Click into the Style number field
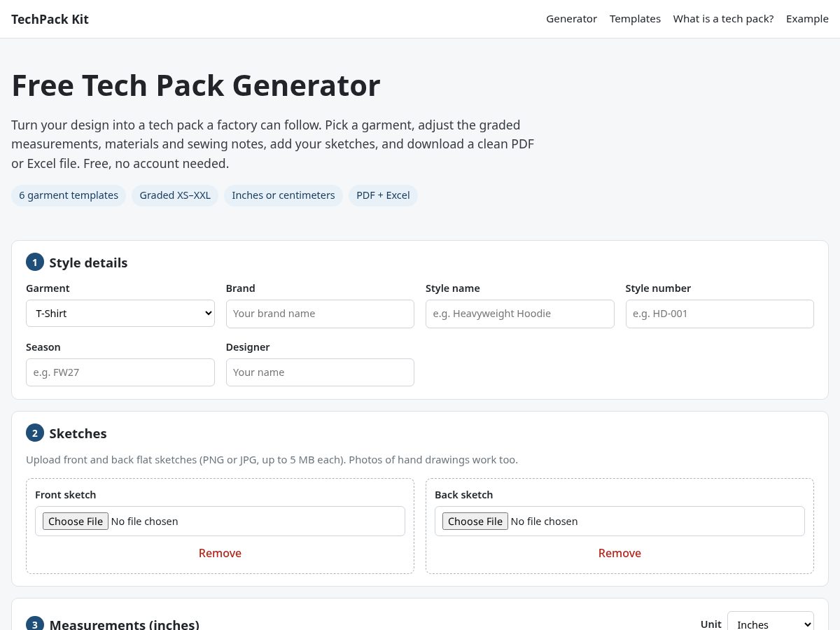Viewport: 840px width, 630px height. (720, 314)
